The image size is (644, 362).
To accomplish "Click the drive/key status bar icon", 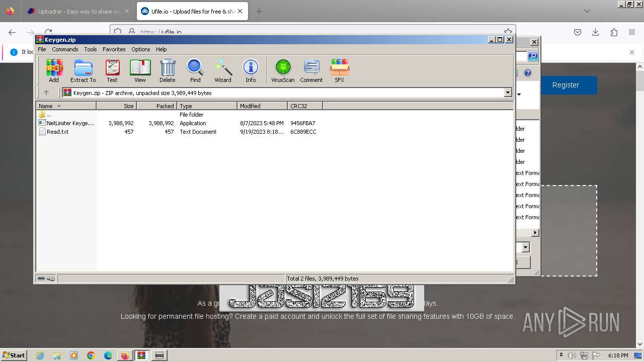I will [x=46, y=279].
